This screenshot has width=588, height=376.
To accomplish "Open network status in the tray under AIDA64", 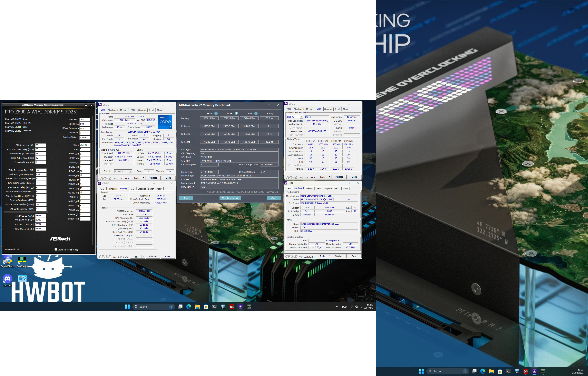I will pyautogui.click(x=352, y=307).
